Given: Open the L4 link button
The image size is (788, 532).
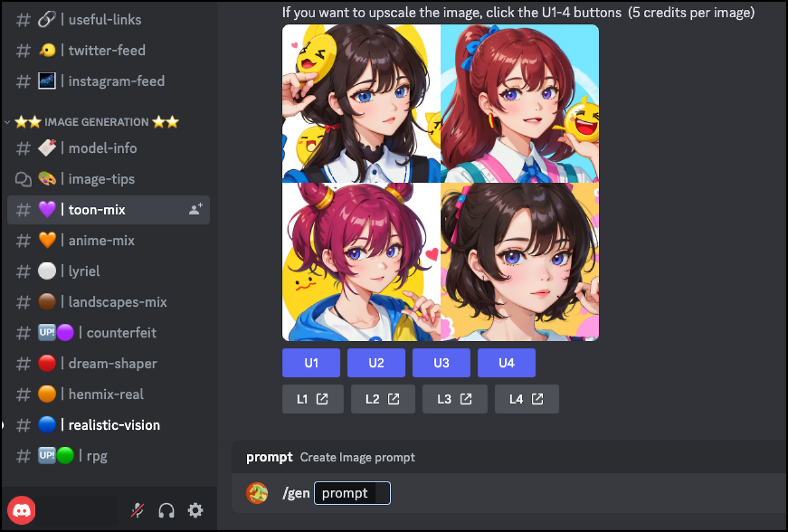Looking at the screenshot, I should tap(527, 399).
